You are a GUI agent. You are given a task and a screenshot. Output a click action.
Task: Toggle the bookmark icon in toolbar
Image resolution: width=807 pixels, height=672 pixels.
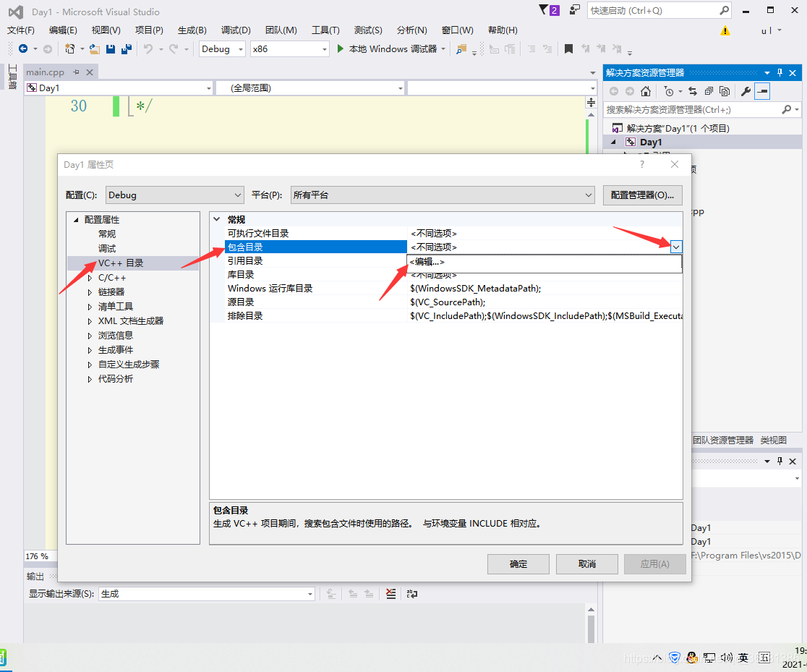[x=568, y=49]
